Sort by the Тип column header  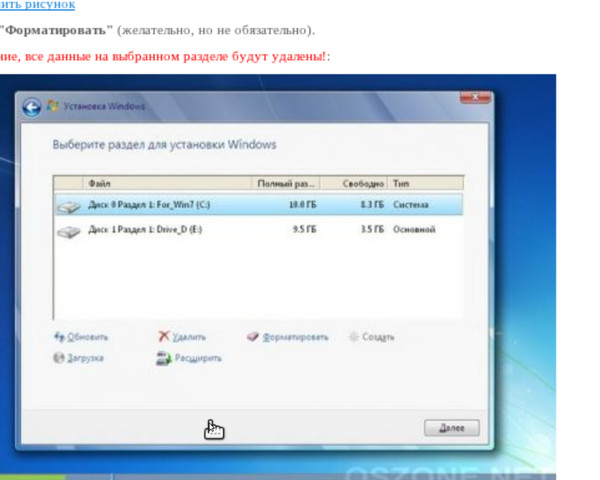point(426,183)
